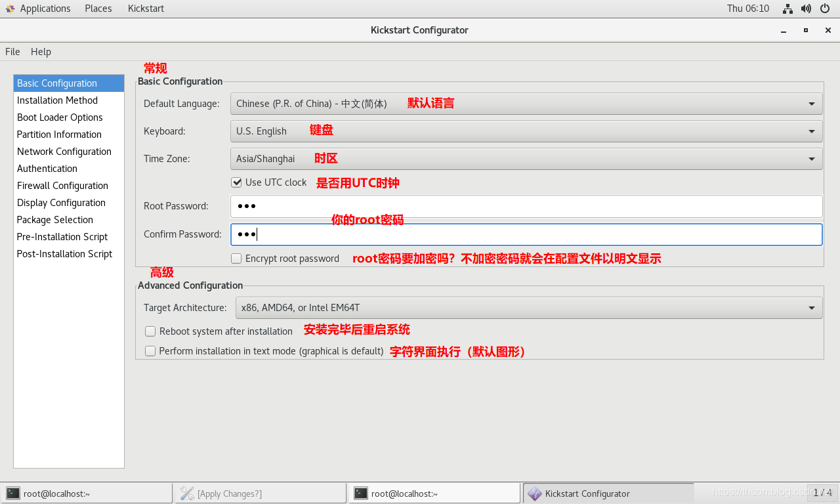Image resolution: width=840 pixels, height=504 pixels.
Task: Open the power menu icon
Action: pyautogui.click(x=825, y=9)
